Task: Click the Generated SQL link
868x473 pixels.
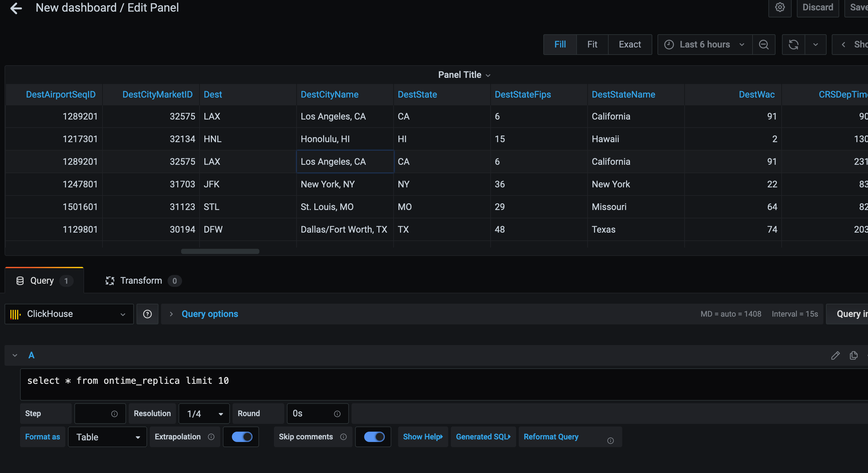Action: (483, 436)
